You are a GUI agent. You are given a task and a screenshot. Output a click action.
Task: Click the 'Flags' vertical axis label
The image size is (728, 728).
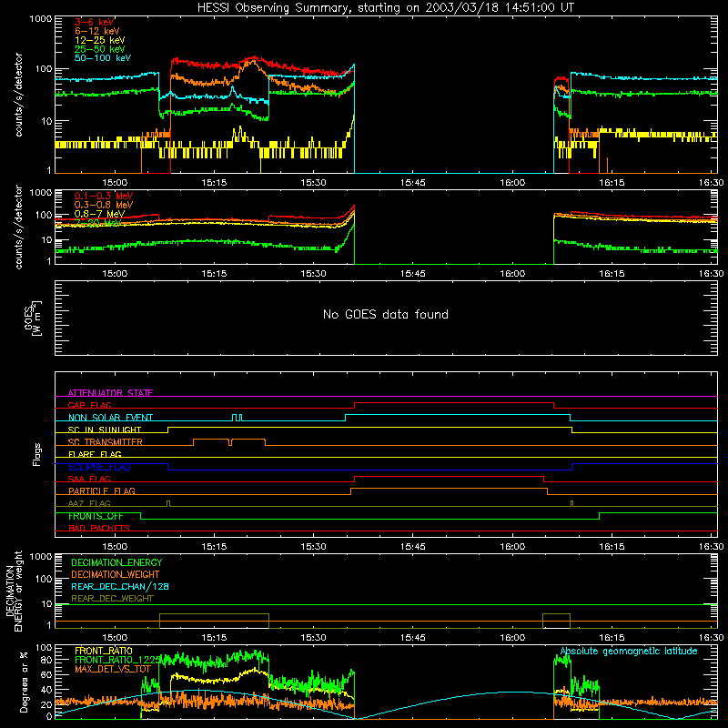pyautogui.click(x=36, y=454)
